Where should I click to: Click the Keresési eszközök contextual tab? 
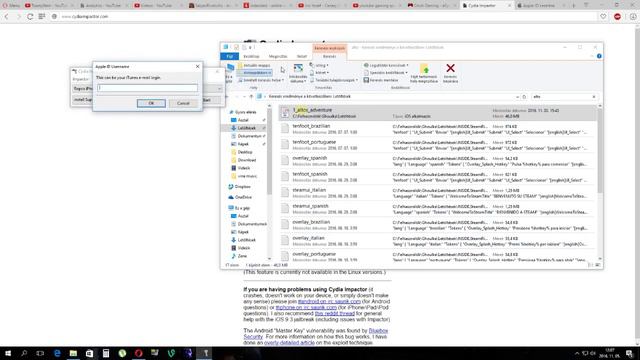tap(329, 48)
